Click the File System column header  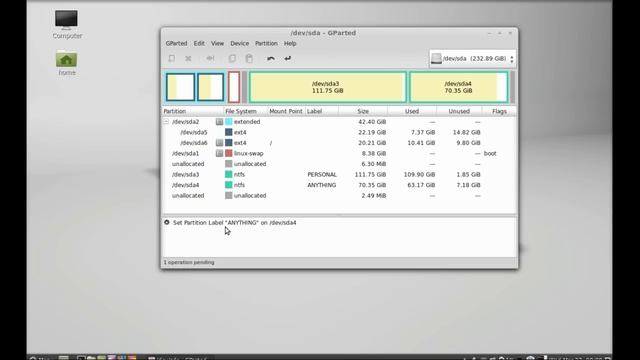click(x=246, y=111)
